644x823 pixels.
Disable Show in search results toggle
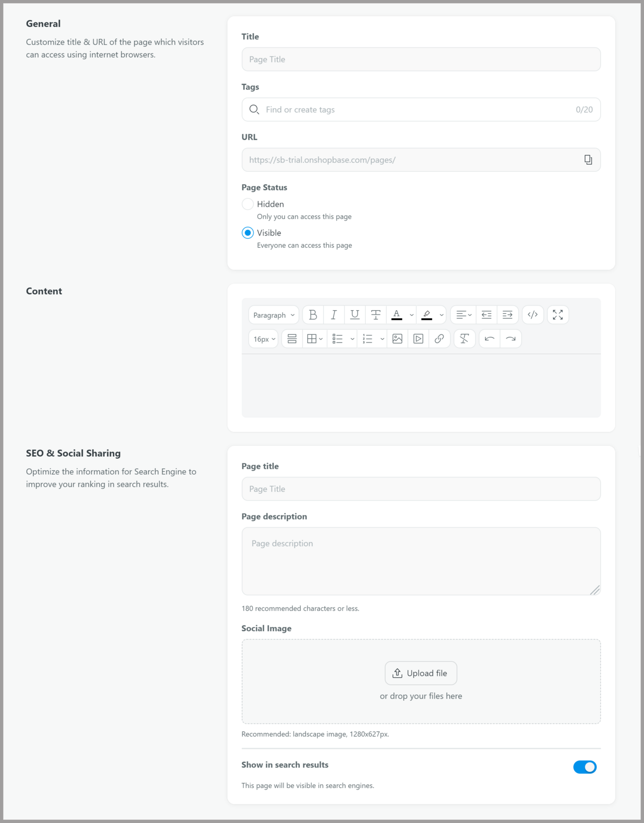click(585, 767)
